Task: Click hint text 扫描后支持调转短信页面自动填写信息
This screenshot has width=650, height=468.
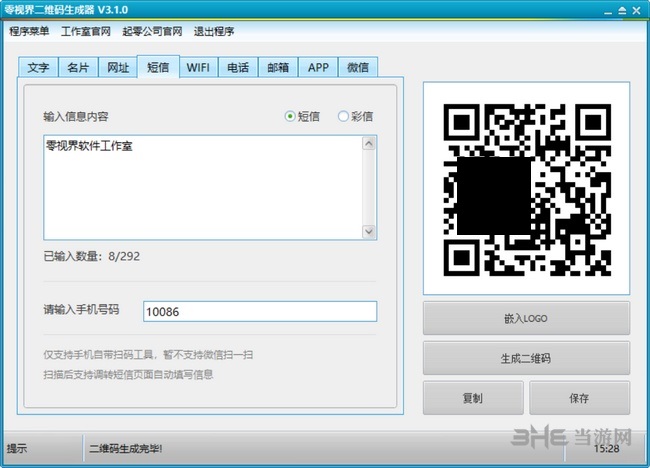Action: [x=128, y=375]
